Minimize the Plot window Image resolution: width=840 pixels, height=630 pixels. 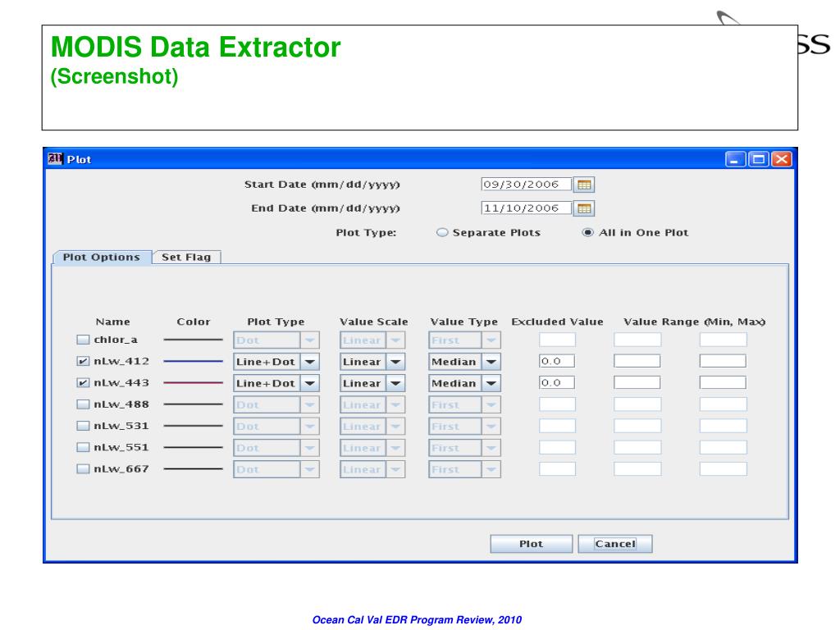pos(736,159)
